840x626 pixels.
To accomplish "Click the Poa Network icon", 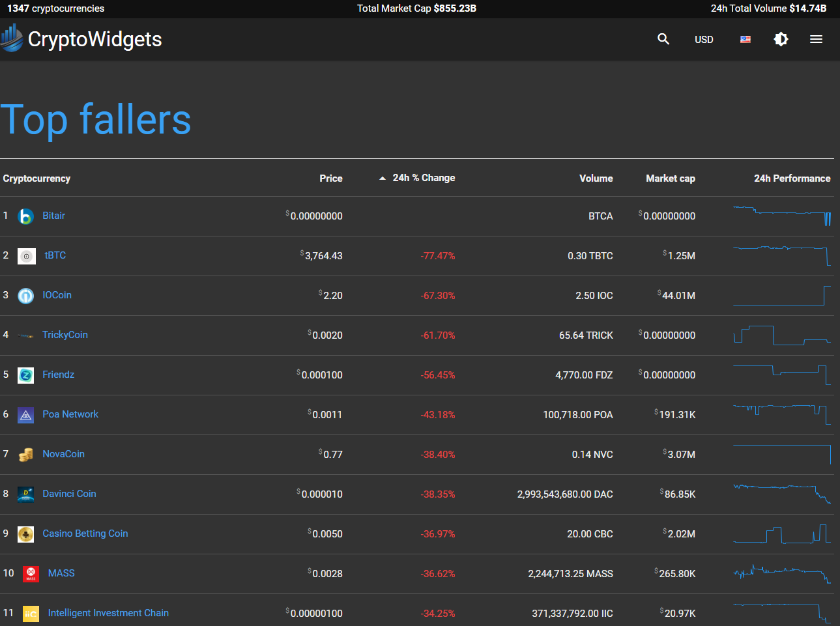I will [25, 415].
